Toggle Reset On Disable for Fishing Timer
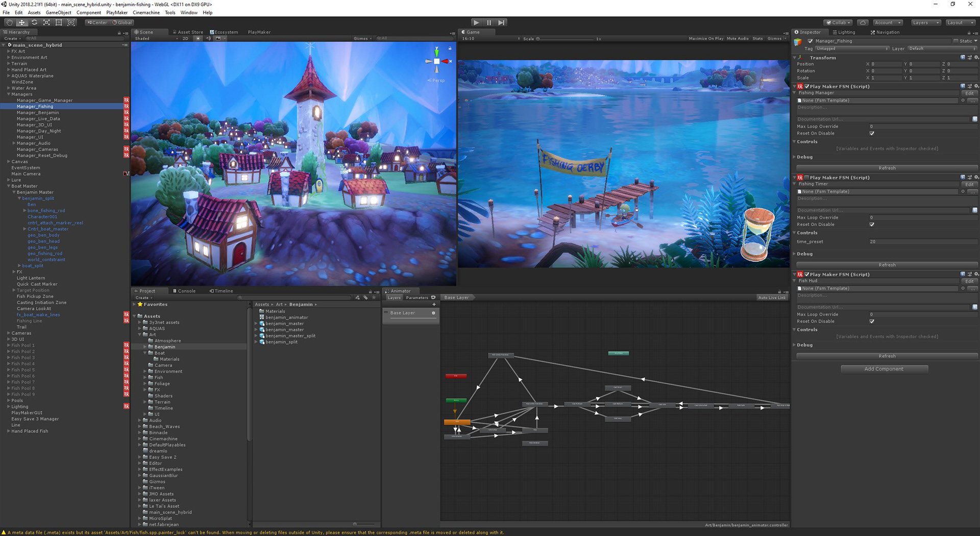Viewport: 980px width, 536px height. (872, 225)
